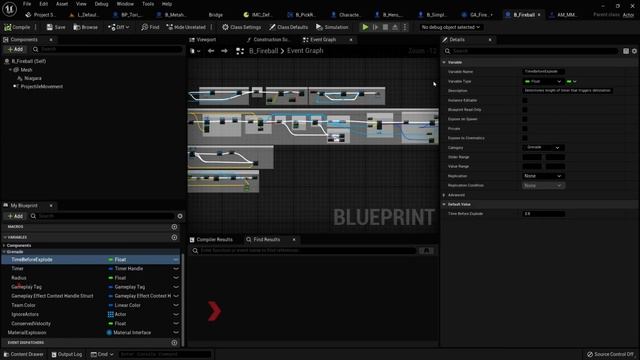
Task: Click the Eject button in play controls
Action: (395, 27)
